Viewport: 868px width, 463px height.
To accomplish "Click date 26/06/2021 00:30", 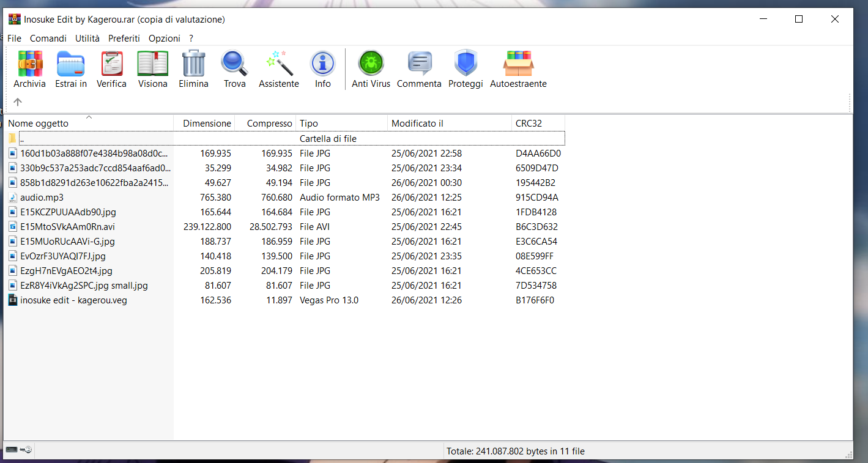I will pos(426,183).
